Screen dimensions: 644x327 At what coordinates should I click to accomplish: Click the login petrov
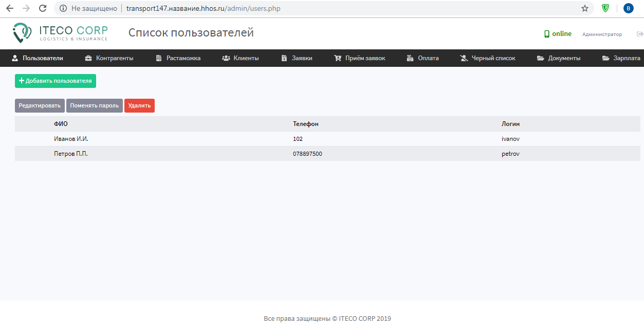coord(510,154)
